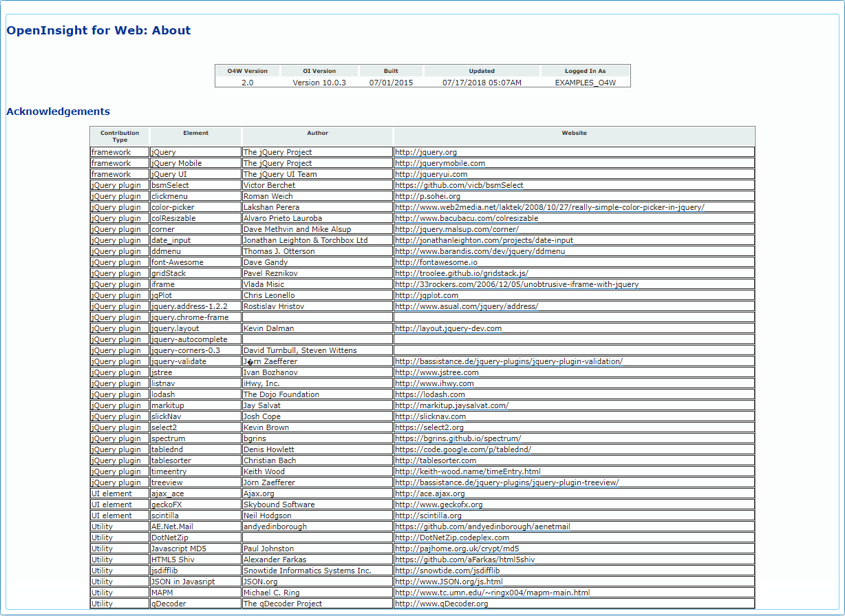Click the 'OpenInsight for Web: About' heading
Viewport: 845px width, 616px height.
tap(98, 30)
